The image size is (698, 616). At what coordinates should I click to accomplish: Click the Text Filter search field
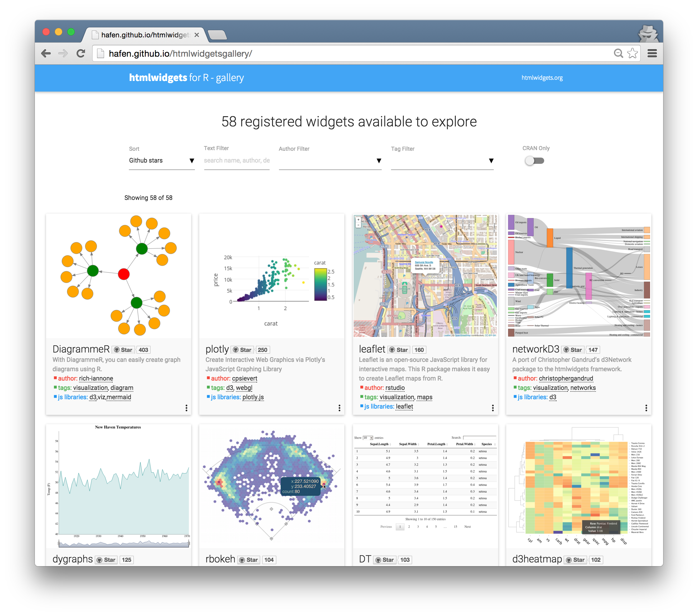(237, 160)
